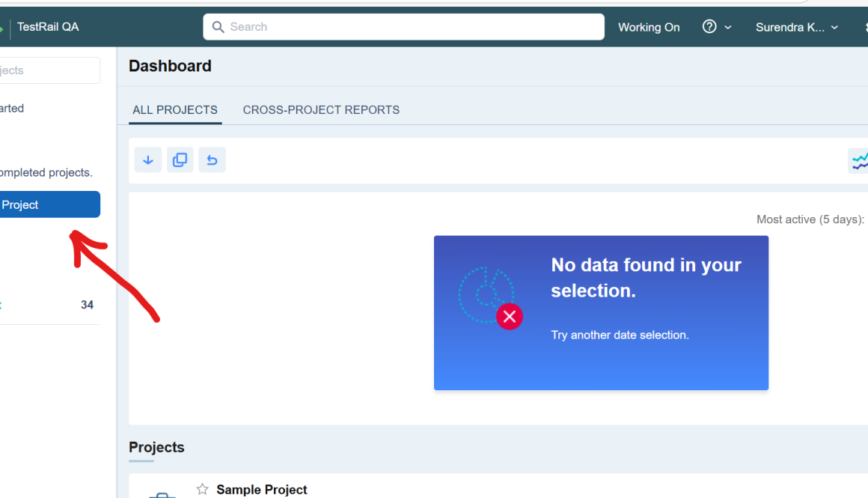Expand the help dropdown chevron
Screen dimensions: 868x498
point(727,26)
